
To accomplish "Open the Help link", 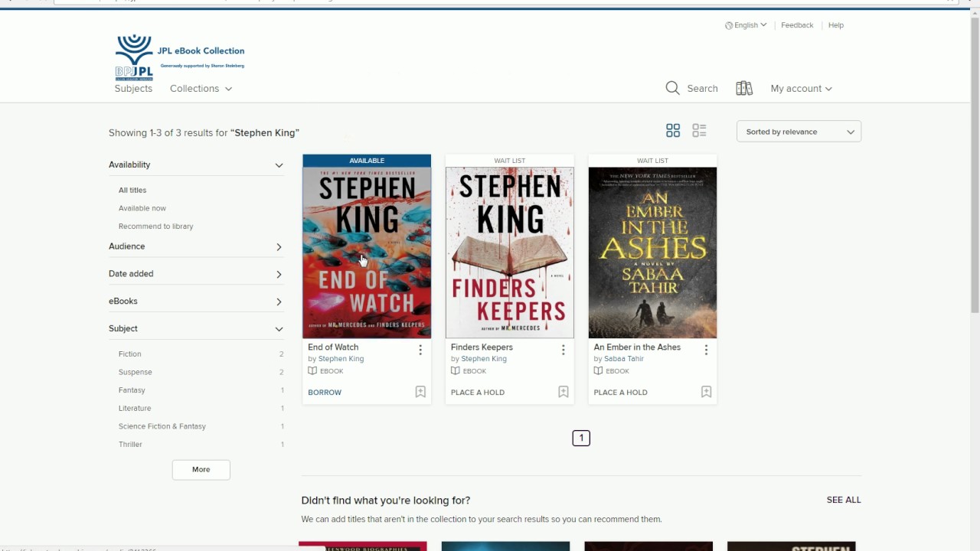I will pos(836,25).
